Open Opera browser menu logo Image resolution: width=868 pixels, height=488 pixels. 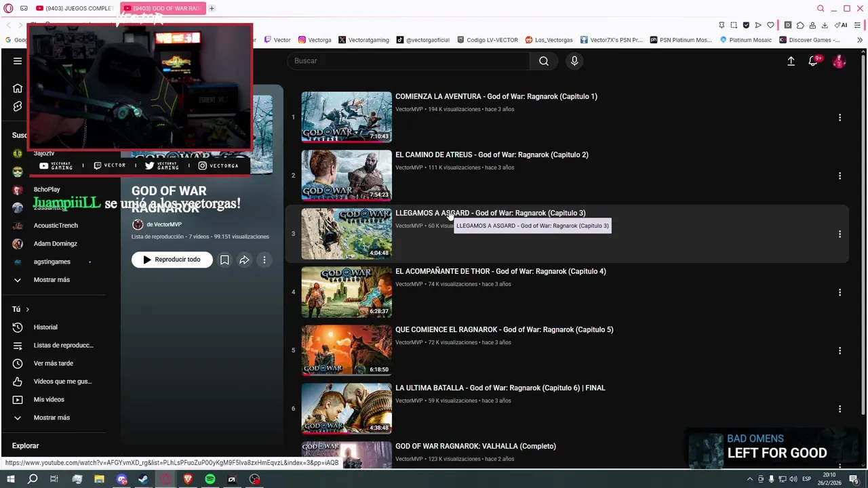(x=9, y=8)
